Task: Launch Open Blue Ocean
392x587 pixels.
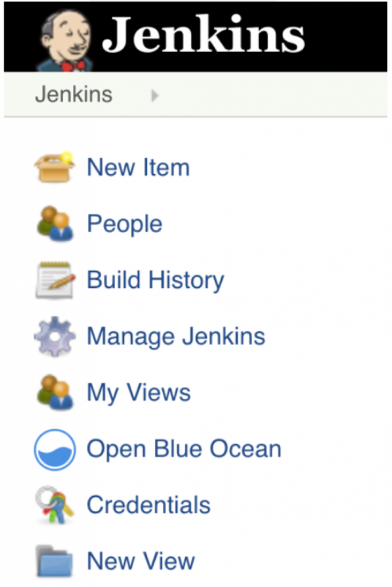Action: tap(184, 448)
